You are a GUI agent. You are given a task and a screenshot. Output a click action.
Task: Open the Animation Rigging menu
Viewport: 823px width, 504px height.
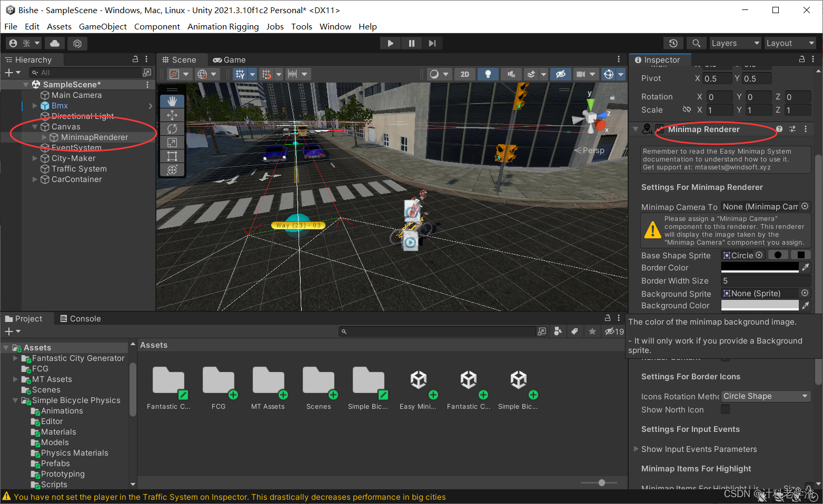[223, 26]
